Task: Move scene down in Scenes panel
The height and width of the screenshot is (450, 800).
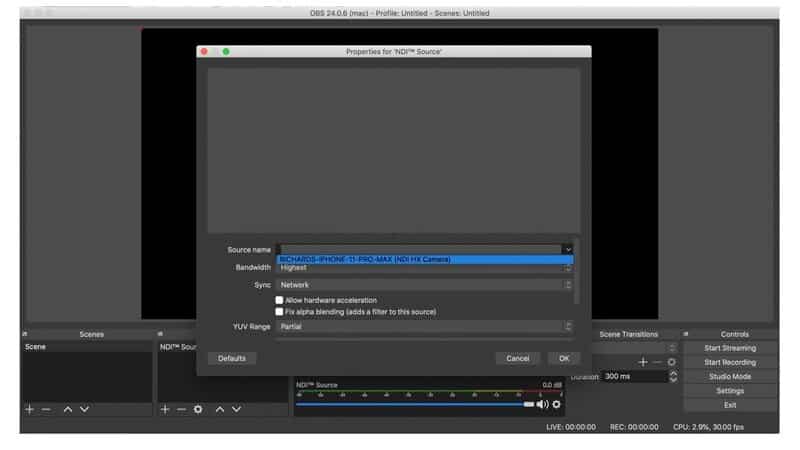Action: tap(85, 409)
